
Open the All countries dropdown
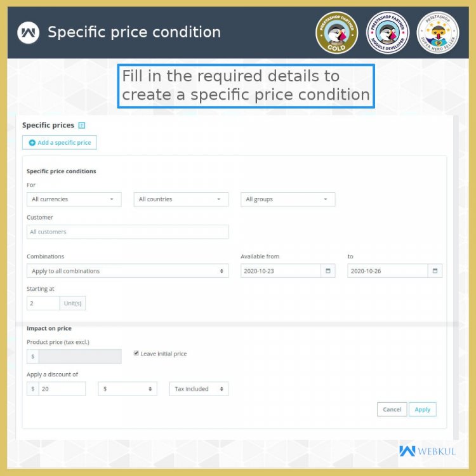pos(181,199)
